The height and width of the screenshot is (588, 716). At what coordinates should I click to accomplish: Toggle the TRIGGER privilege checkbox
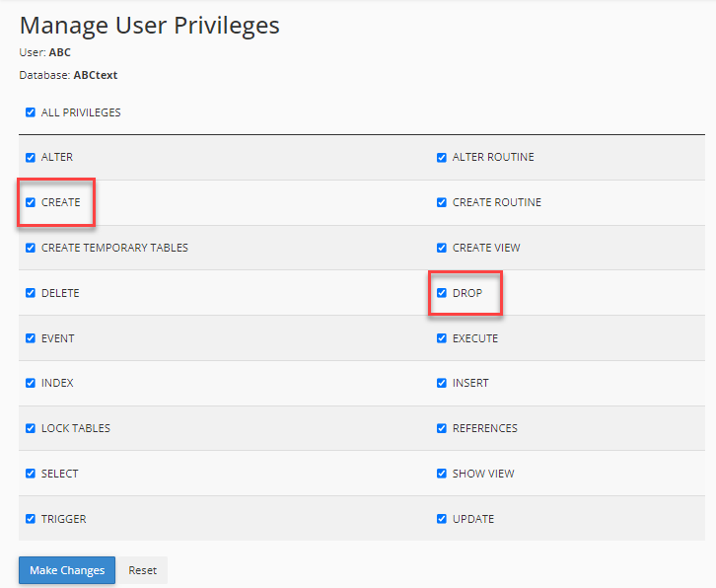tap(31, 519)
